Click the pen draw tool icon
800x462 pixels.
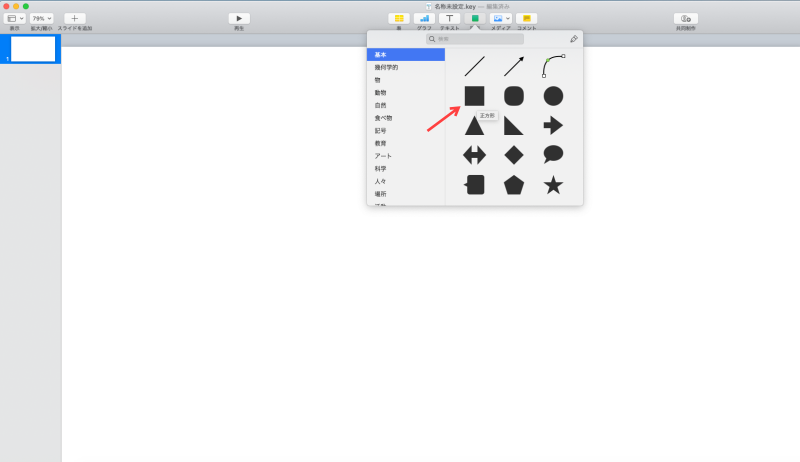coord(574,39)
